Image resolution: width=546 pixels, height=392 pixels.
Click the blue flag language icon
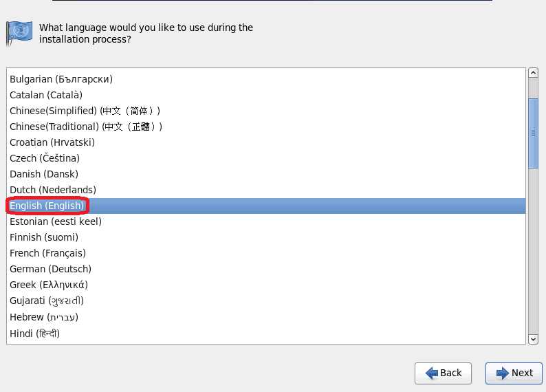(19, 33)
